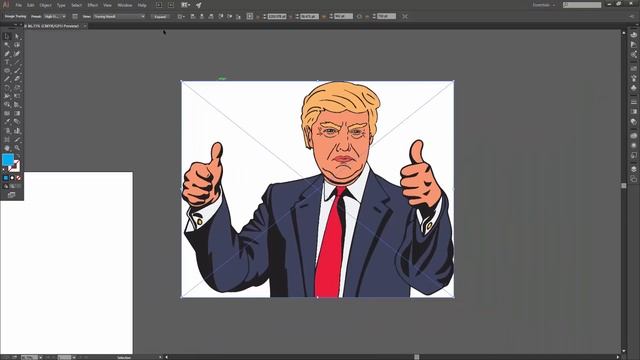Enable Draw Inside mode
The image size is (640, 360).
18,186
